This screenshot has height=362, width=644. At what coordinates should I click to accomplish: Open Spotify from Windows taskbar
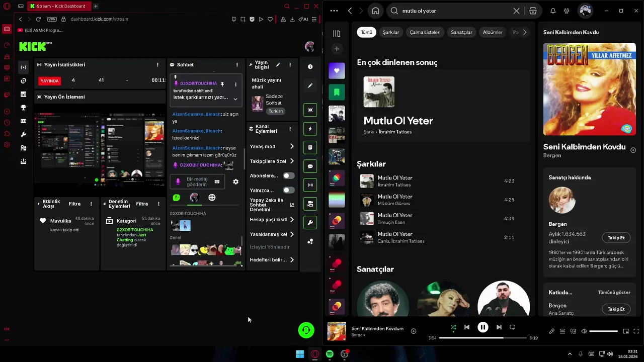click(330, 354)
